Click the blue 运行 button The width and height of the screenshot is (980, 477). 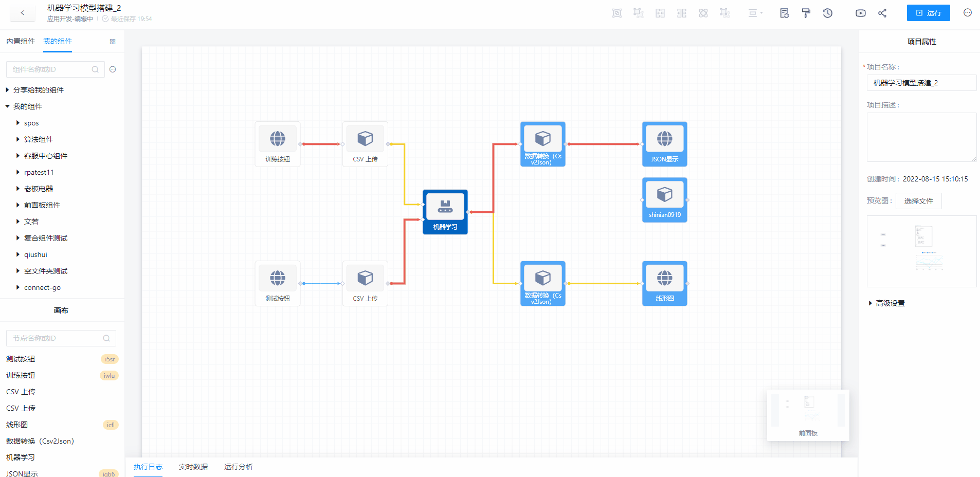click(x=928, y=13)
